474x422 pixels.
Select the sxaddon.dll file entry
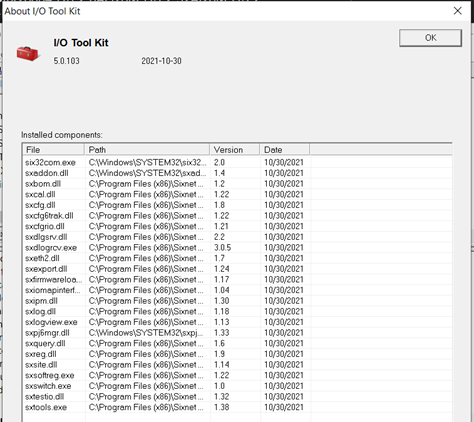point(47,173)
